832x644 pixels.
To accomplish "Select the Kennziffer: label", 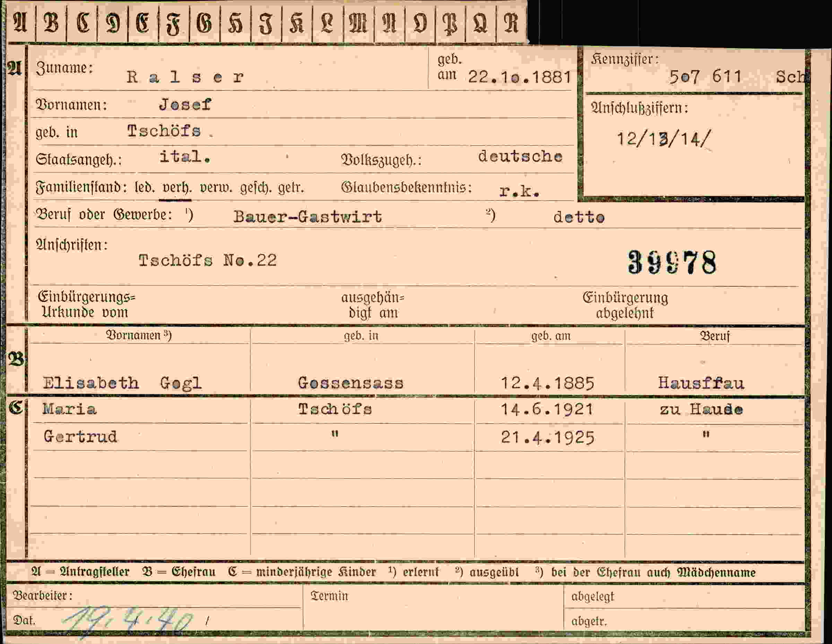I will 625,59.
